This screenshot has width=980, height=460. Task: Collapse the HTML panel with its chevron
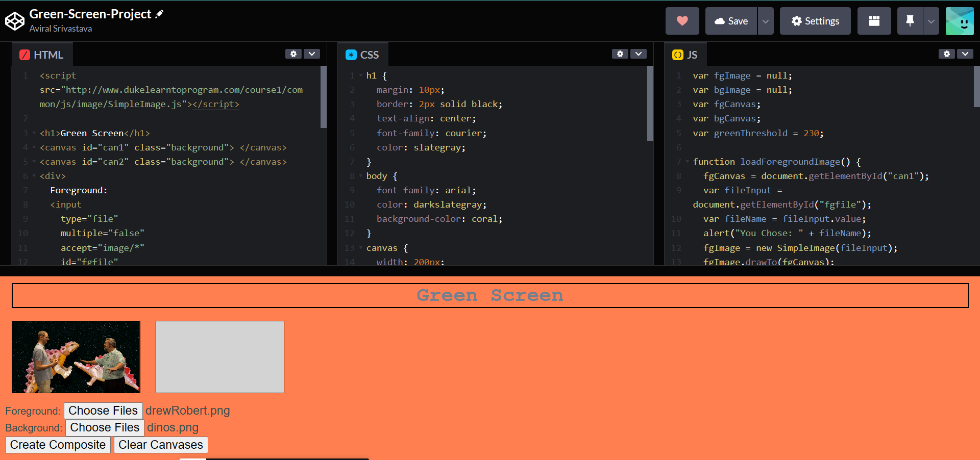[312, 54]
